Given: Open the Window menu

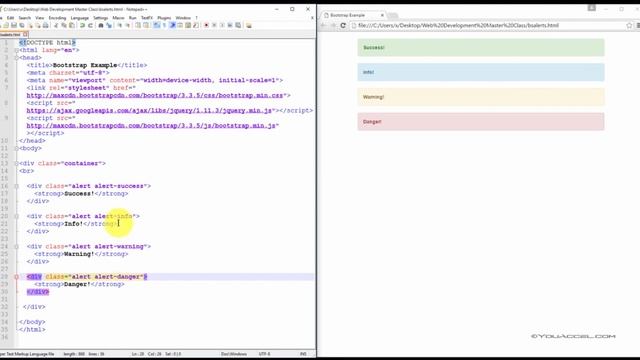Looking at the screenshot, I should [183, 18].
